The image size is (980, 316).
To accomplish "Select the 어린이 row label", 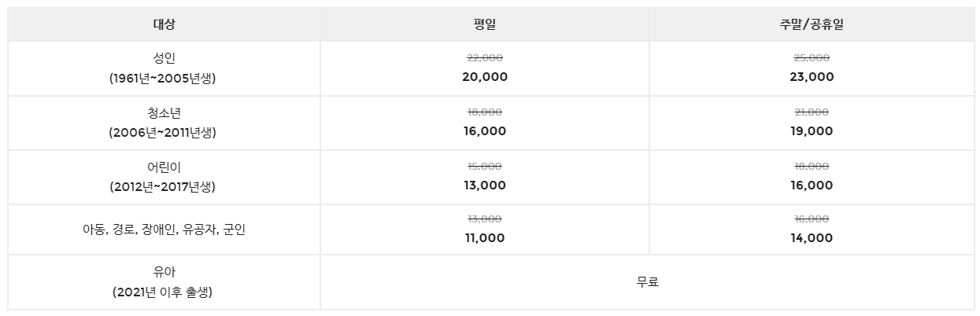I will coord(164,167).
